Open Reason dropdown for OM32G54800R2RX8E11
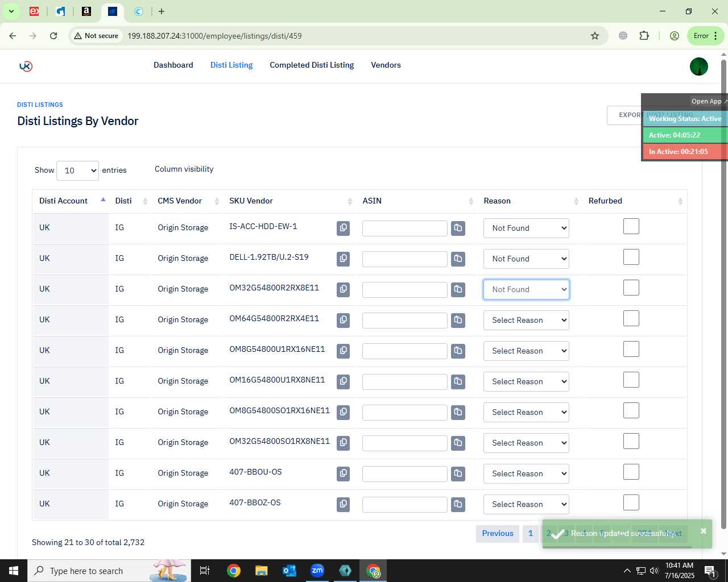The height and width of the screenshot is (582, 728). 526,289
